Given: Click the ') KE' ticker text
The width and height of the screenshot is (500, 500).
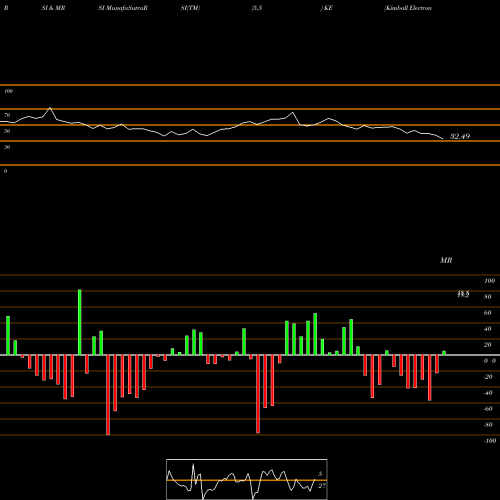Looking at the screenshot, I should click(327, 8).
